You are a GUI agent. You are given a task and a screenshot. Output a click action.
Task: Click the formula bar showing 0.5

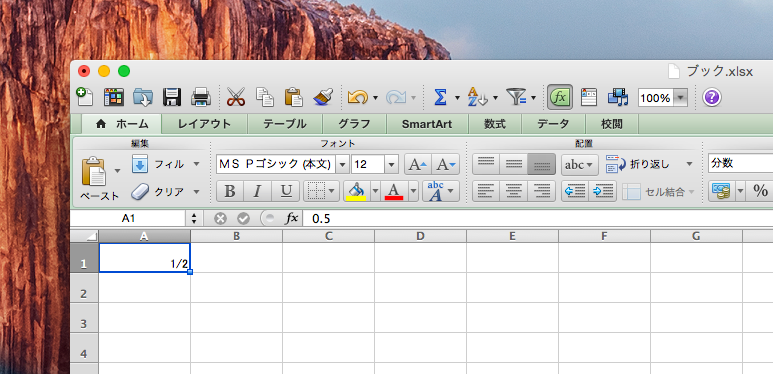pyautogui.click(x=537, y=218)
